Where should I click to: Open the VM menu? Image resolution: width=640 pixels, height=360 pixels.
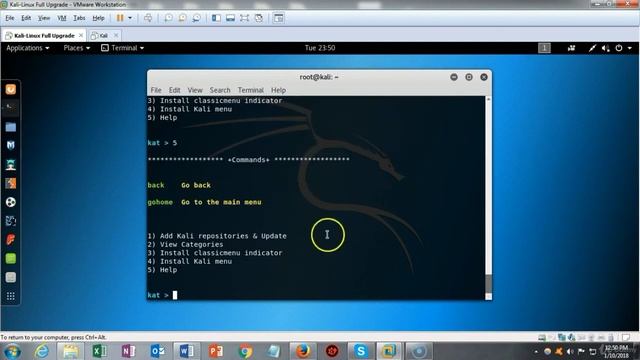(62, 18)
